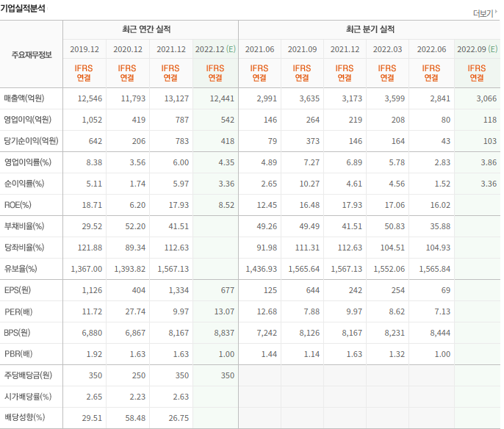Click the 2021.09 quarterly column header
Image resolution: width=504 pixels, height=429 pixels.
pyautogui.click(x=302, y=49)
